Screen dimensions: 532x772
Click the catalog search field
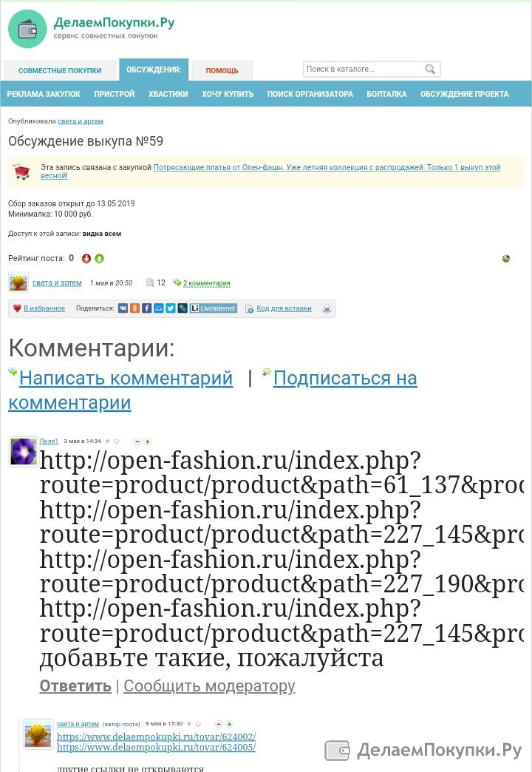pos(364,70)
